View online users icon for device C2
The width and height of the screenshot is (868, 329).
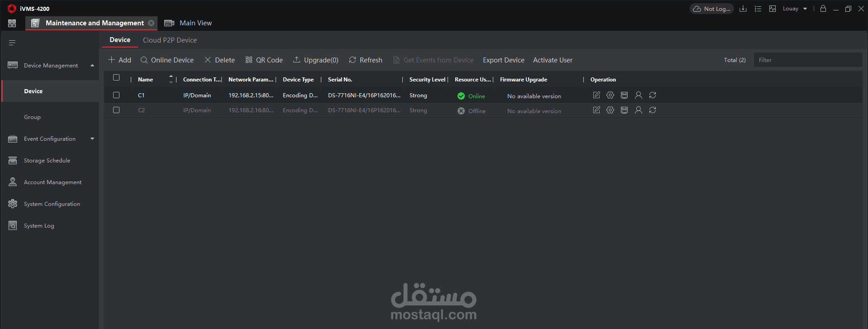[639, 110]
